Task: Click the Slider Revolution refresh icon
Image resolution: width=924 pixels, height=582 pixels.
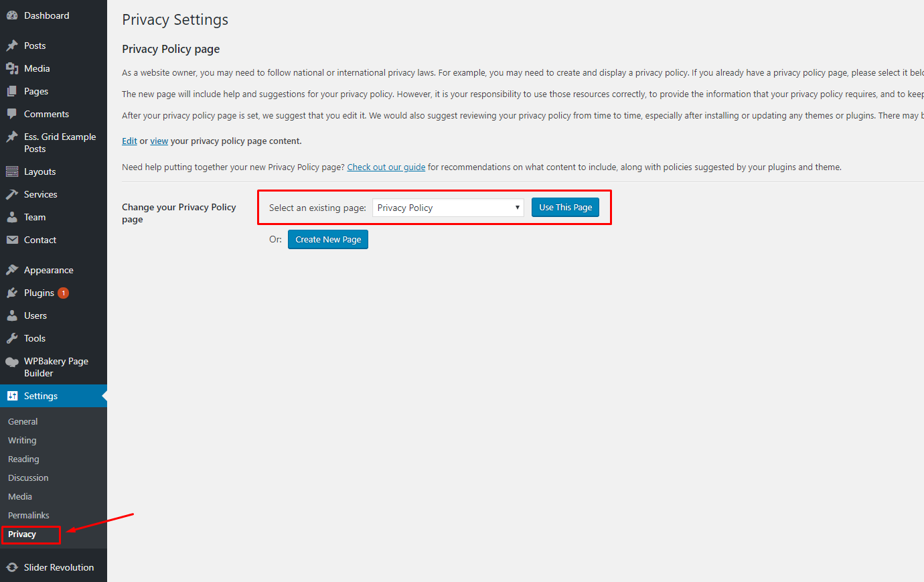Action: 12,567
